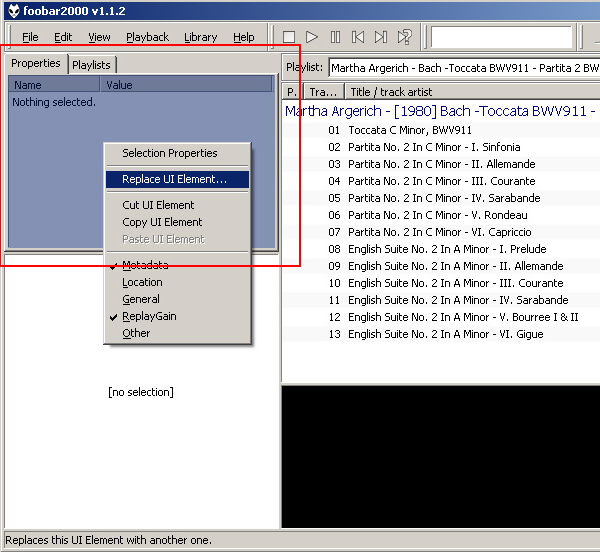Select track 07 Partita VI. Capriccio

tap(441, 232)
